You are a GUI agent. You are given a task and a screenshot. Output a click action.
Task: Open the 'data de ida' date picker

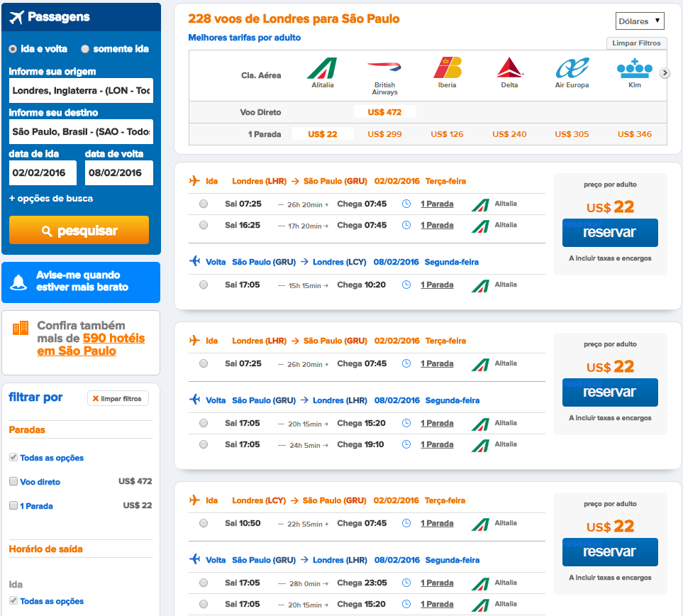pyautogui.click(x=43, y=172)
